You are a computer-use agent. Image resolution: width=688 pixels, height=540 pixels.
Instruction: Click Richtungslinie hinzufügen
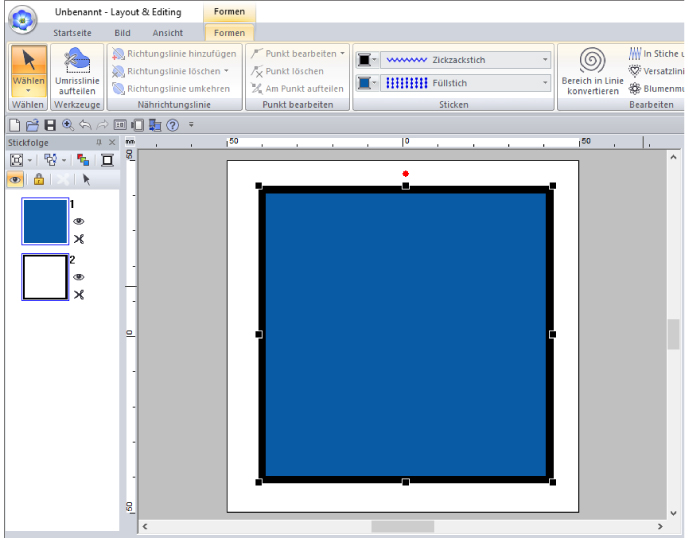(x=174, y=54)
